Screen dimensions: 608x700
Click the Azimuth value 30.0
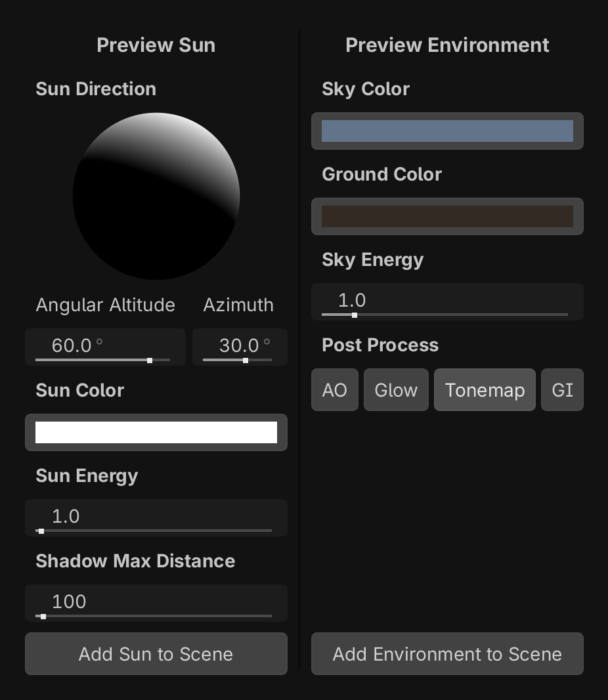tap(239, 345)
